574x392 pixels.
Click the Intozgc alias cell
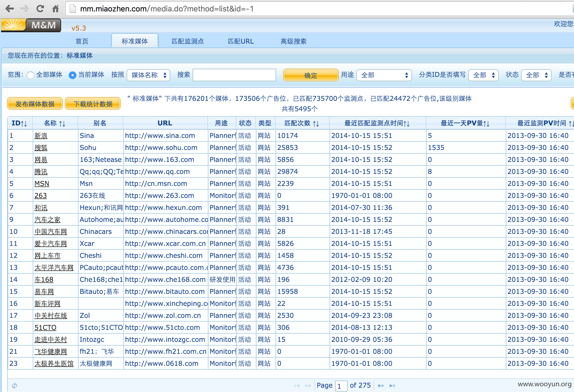click(x=101, y=339)
